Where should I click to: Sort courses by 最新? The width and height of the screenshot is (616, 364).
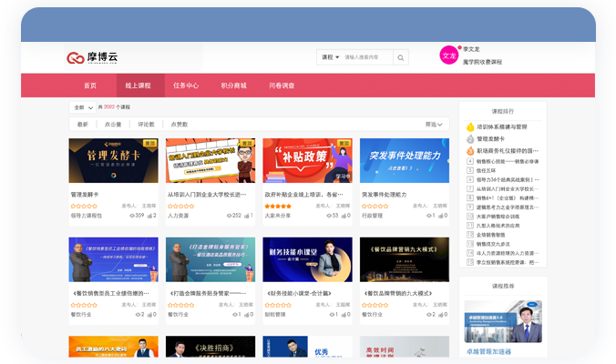83,125
